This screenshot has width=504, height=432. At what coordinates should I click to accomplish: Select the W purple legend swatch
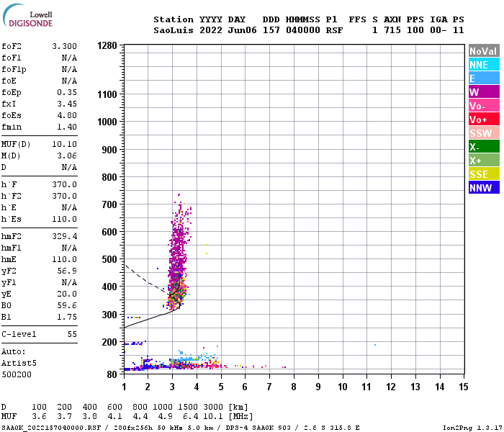484,92
